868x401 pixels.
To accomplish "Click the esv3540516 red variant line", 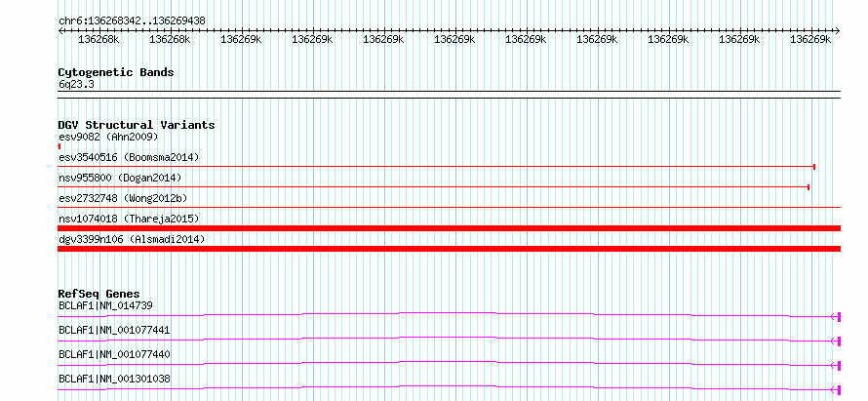I will tap(437, 166).
